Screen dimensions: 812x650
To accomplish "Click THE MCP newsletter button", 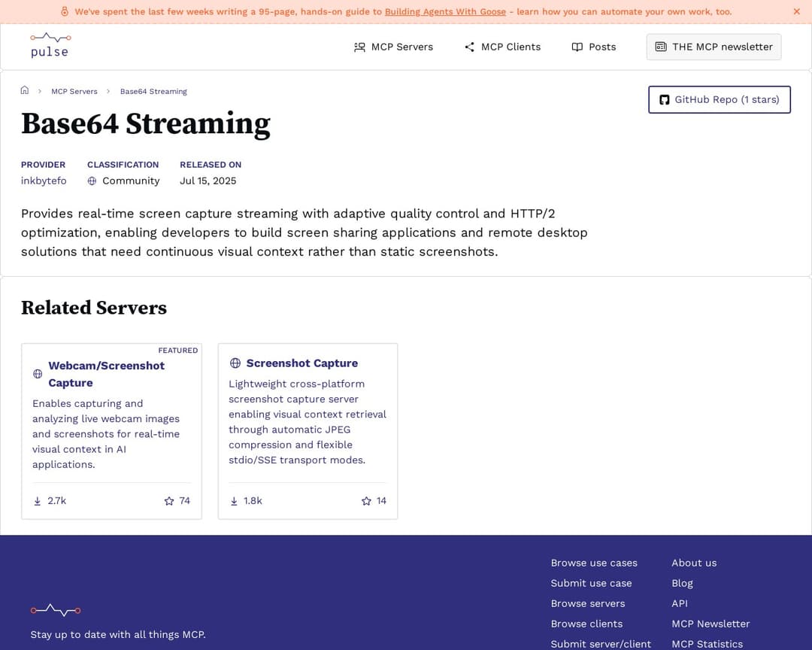I will (x=714, y=47).
